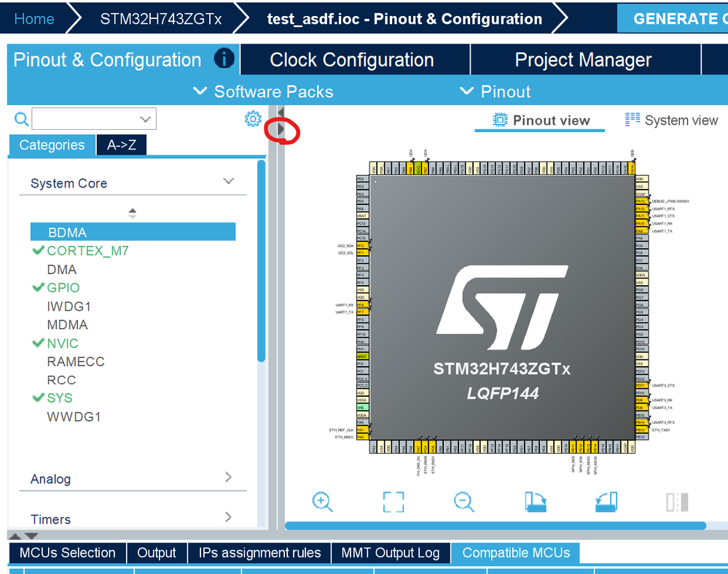Select pin PD8 labeled USART3_TX
Screen dimensions: 728x574
(x=641, y=408)
